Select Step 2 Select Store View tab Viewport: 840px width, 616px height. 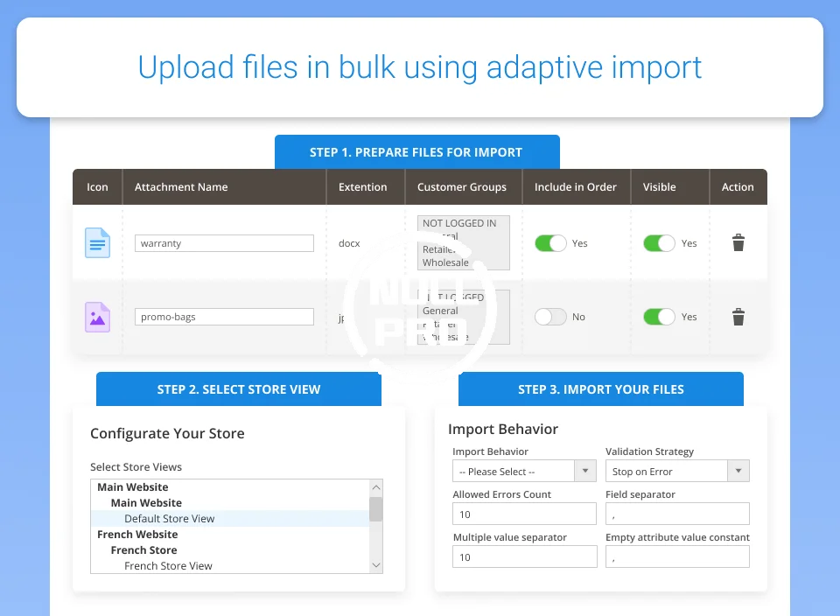[239, 389]
